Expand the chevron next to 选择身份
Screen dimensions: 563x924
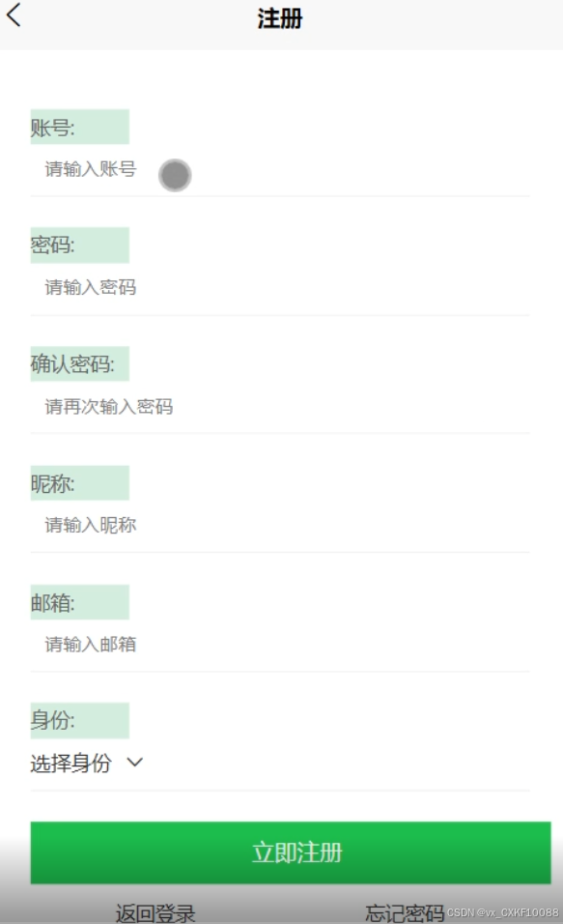(x=135, y=763)
